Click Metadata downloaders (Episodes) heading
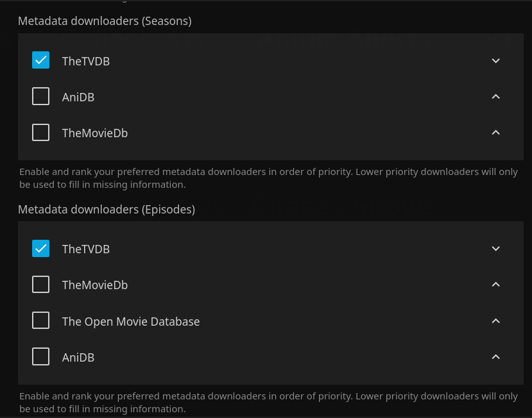This screenshot has width=532, height=418. [x=107, y=209]
